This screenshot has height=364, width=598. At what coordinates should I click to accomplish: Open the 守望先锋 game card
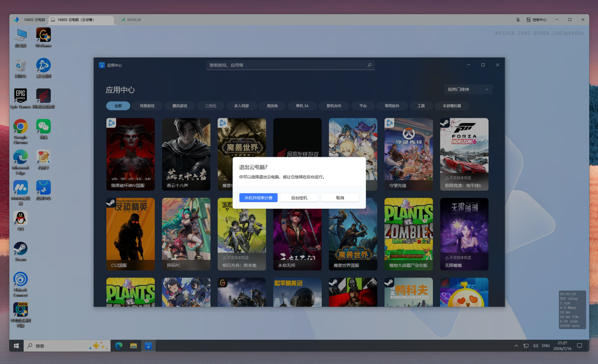tap(408, 154)
